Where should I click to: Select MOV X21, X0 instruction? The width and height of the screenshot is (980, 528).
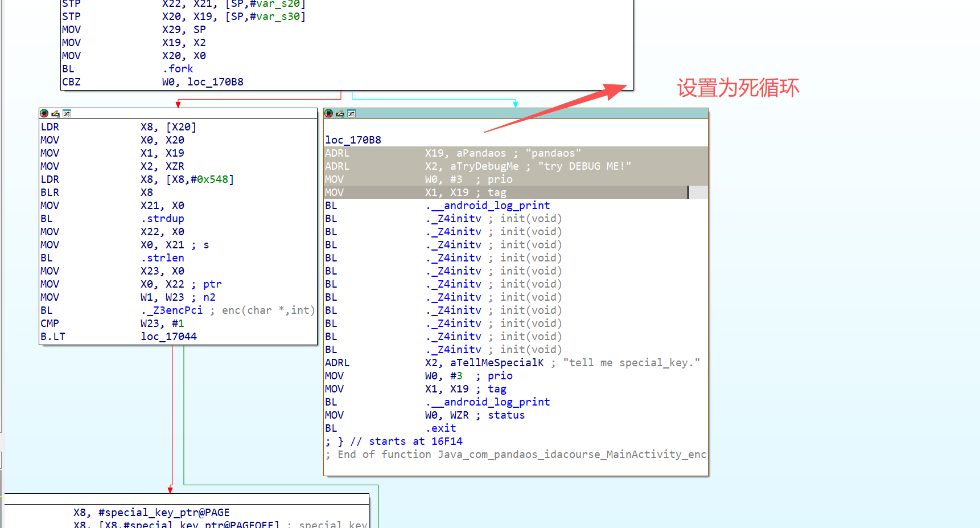coord(112,206)
